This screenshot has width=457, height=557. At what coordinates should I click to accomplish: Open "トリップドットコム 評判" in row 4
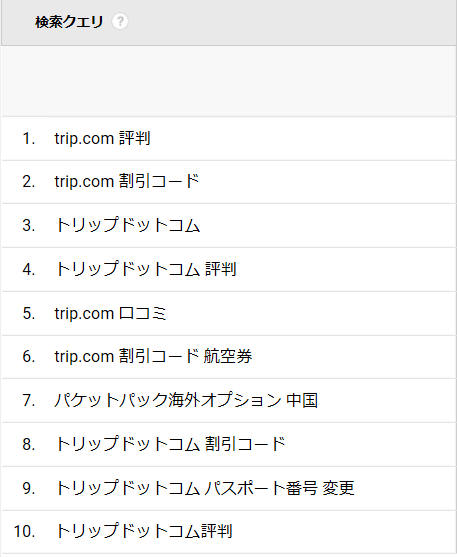146,269
